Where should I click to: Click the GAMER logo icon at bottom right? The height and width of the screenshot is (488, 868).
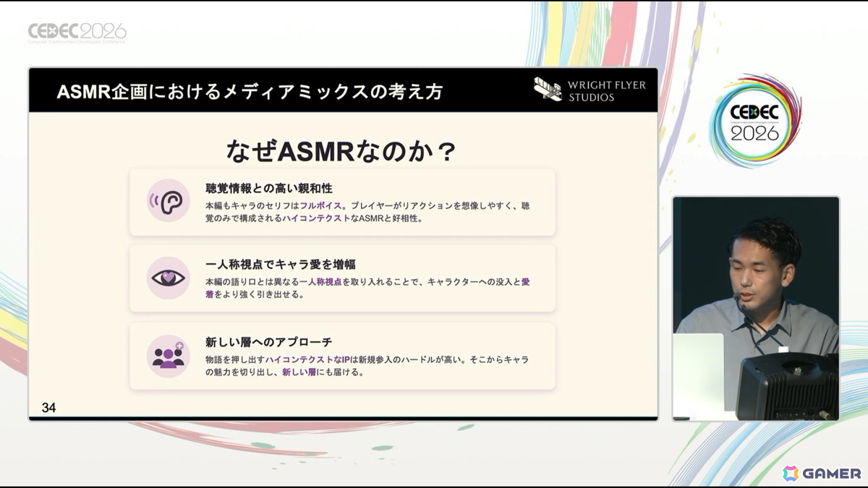791,473
